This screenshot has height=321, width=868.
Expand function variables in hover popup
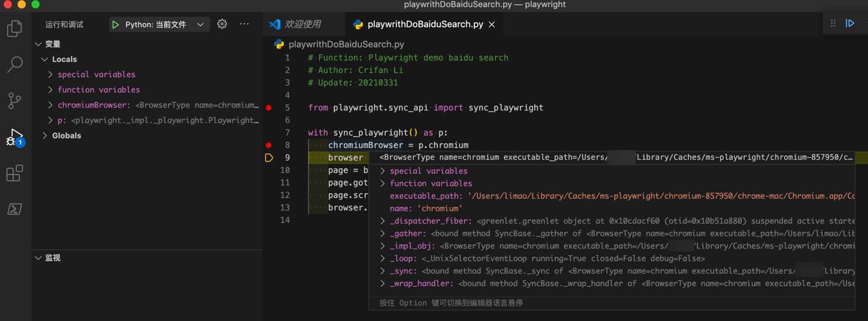tap(382, 183)
